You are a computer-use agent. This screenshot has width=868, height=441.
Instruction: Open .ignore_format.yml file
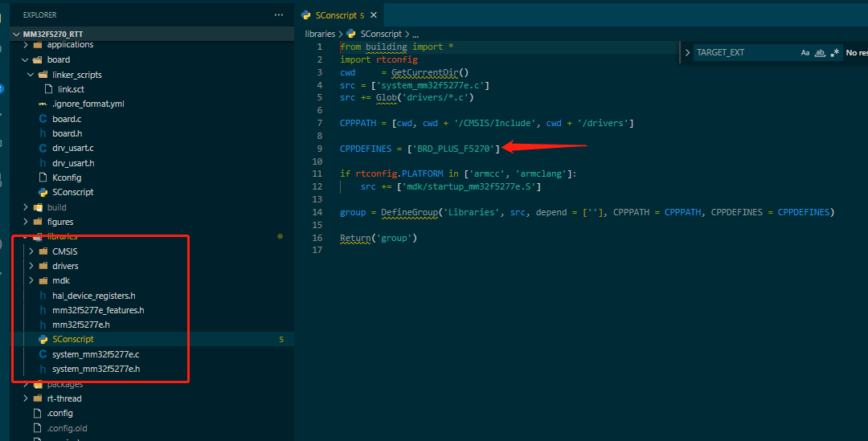[x=88, y=104]
